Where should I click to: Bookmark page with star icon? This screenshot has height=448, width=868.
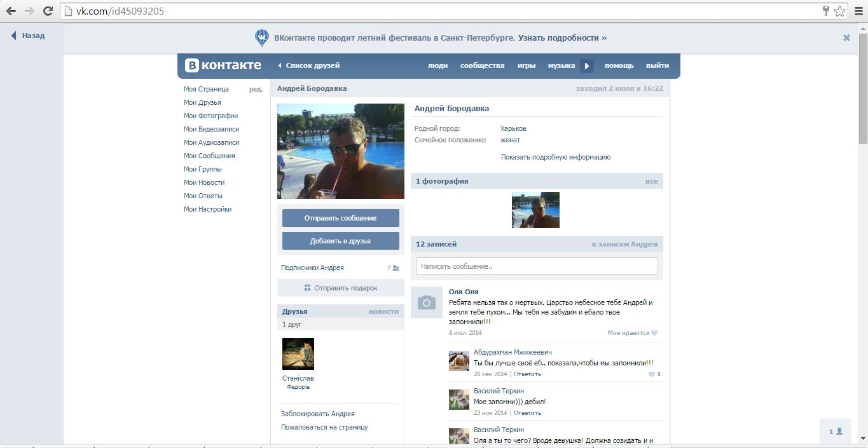point(840,11)
